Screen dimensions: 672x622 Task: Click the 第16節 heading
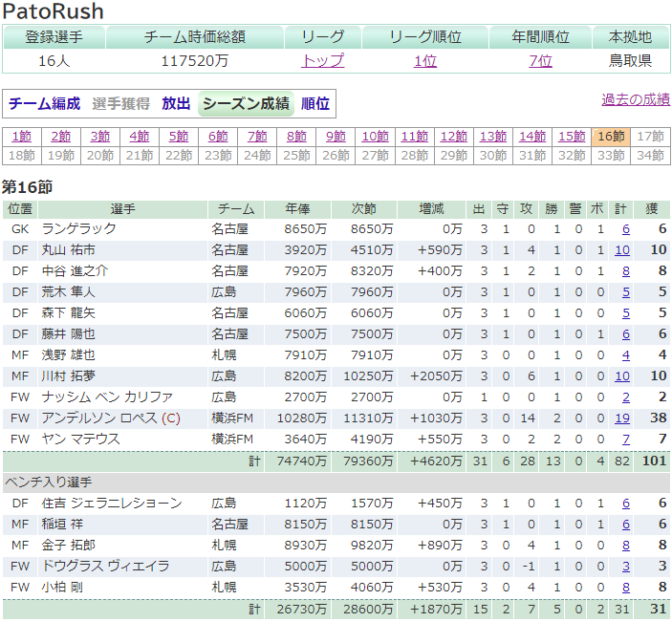27,187
